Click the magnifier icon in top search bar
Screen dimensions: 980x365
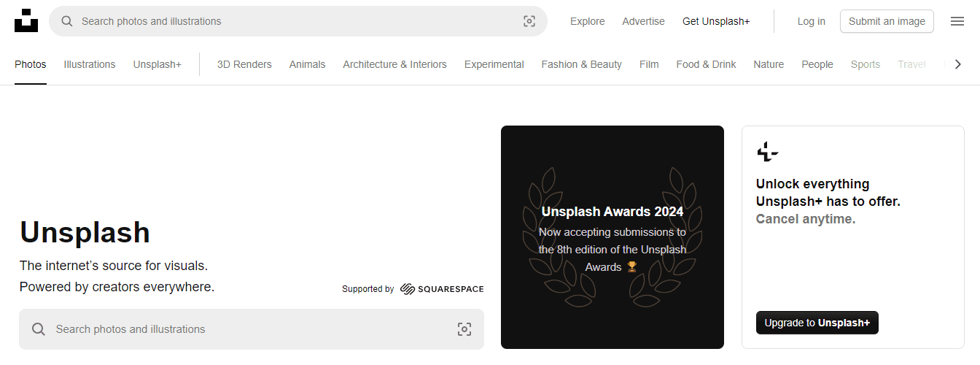click(x=67, y=21)
